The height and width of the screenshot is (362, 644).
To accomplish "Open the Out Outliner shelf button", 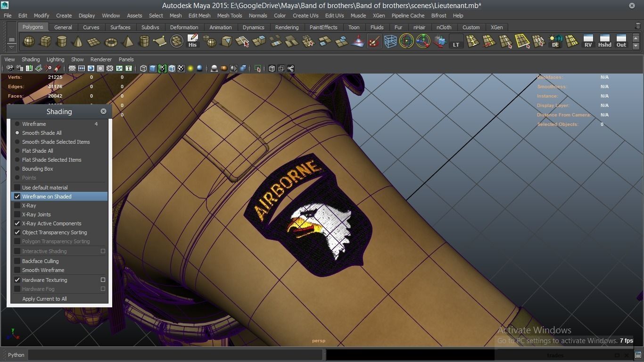I will (621, 42).
